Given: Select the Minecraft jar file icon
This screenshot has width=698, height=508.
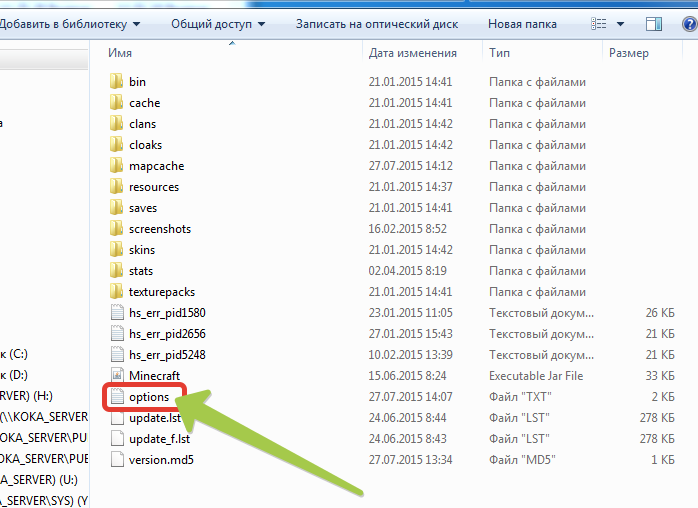Looking at the screenshot, I should coord(116,375).
